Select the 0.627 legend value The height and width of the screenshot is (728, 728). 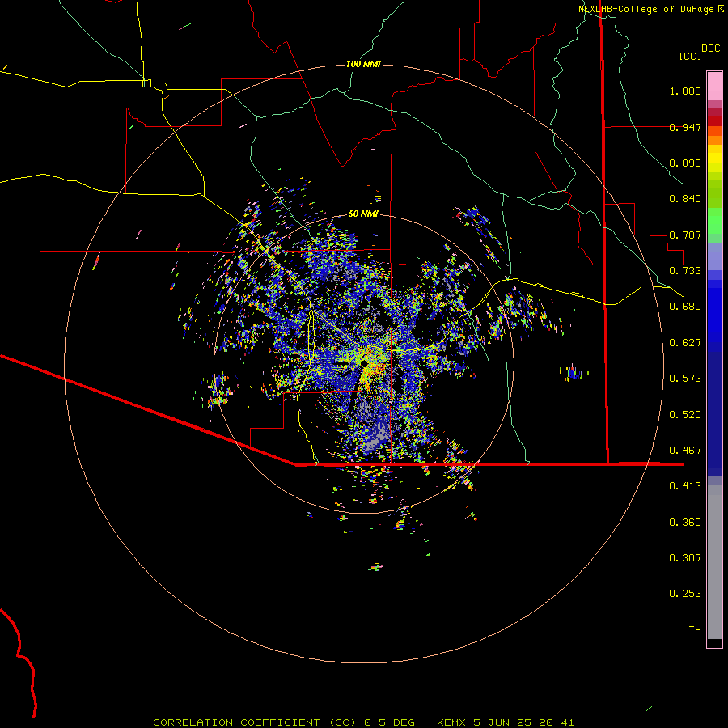[x=685, y=343]
